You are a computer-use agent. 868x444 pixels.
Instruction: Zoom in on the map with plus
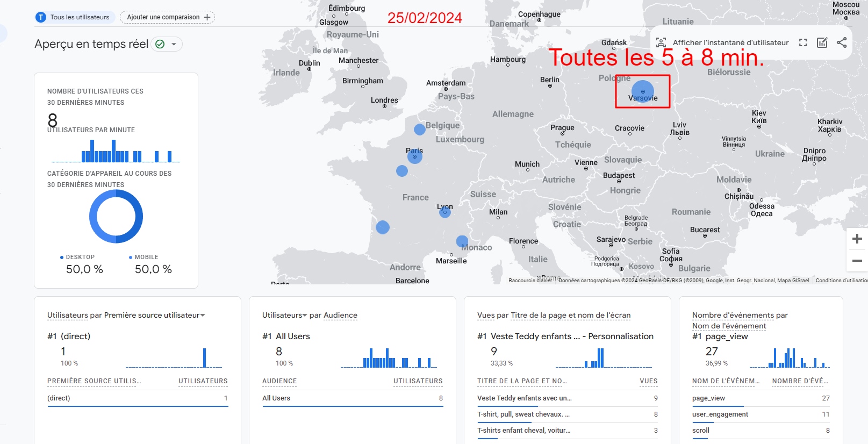pyautogui.click(x=857, y=239)
